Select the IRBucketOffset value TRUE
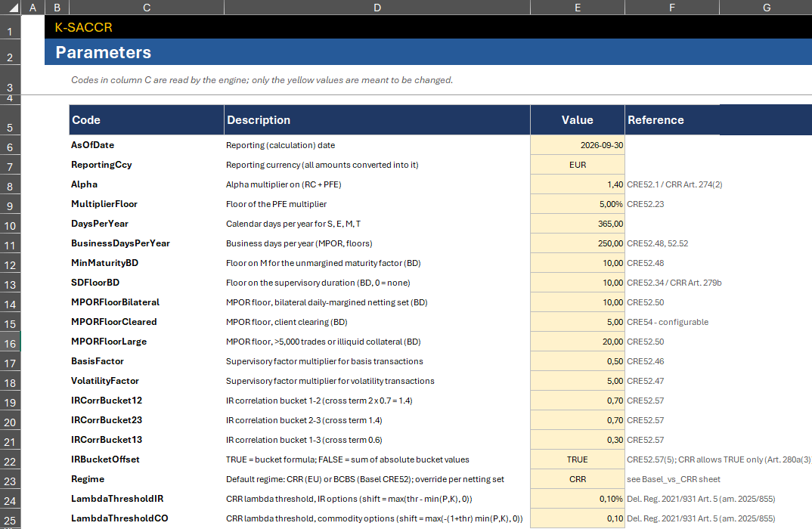Image resolution: width=812 pixels, height=529 pixels. pyautogui.click(x=578, y=459)
